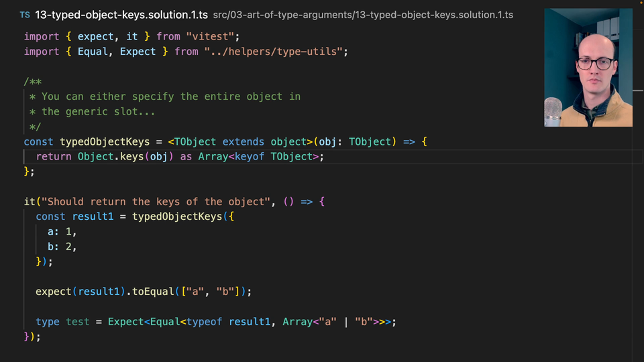This screenshot has width=644, height=362.
Task: Click the "You can either specify" comment line
Action: 170,97
